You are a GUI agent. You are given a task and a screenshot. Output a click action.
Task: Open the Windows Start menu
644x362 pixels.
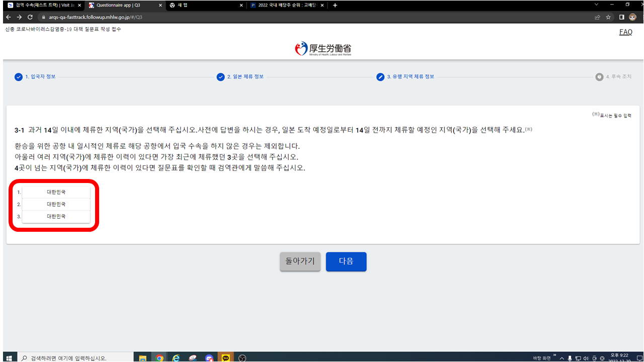9,357
